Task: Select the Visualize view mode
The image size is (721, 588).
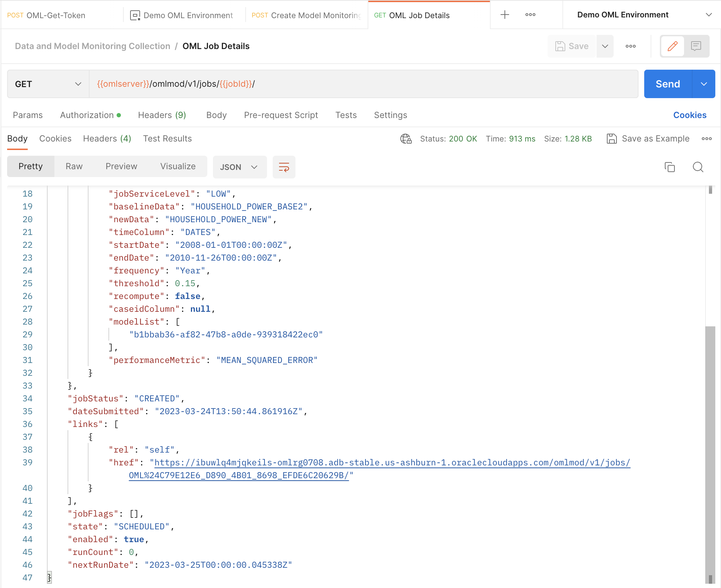Action: (x=178, y=166)
